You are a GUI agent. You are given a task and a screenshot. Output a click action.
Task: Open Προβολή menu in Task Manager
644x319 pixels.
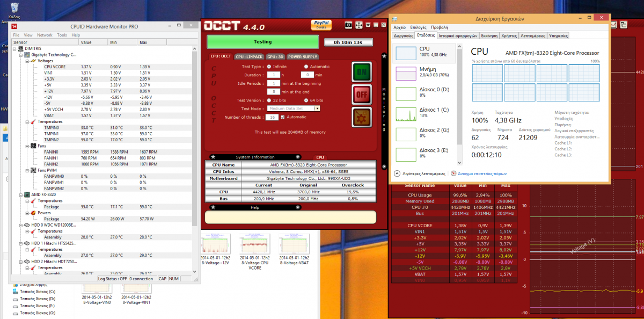(440, 27)
